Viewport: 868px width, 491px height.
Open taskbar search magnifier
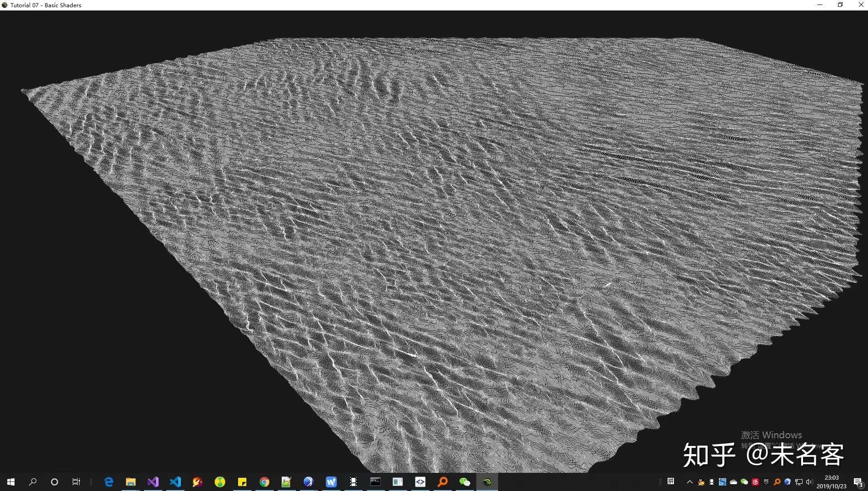[x=33, y=482]
